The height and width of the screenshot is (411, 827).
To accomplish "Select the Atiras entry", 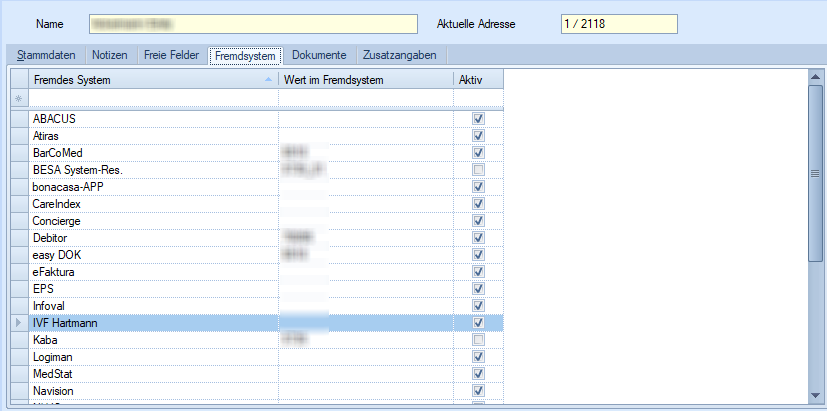I will click(257, 136).
